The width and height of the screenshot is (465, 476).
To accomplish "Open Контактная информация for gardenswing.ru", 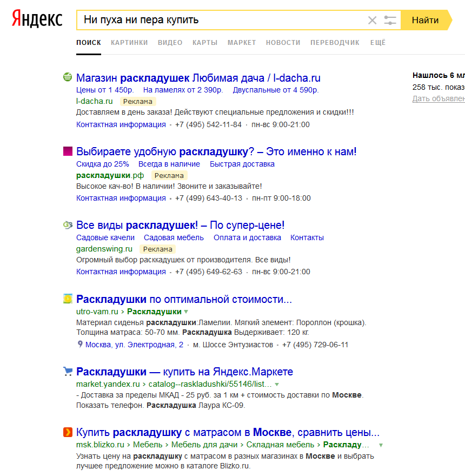I will (x=121, y=272).
